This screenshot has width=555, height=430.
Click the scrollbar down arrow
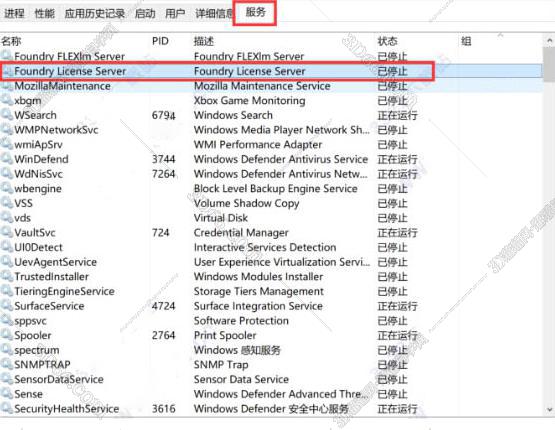pos(550,409)
